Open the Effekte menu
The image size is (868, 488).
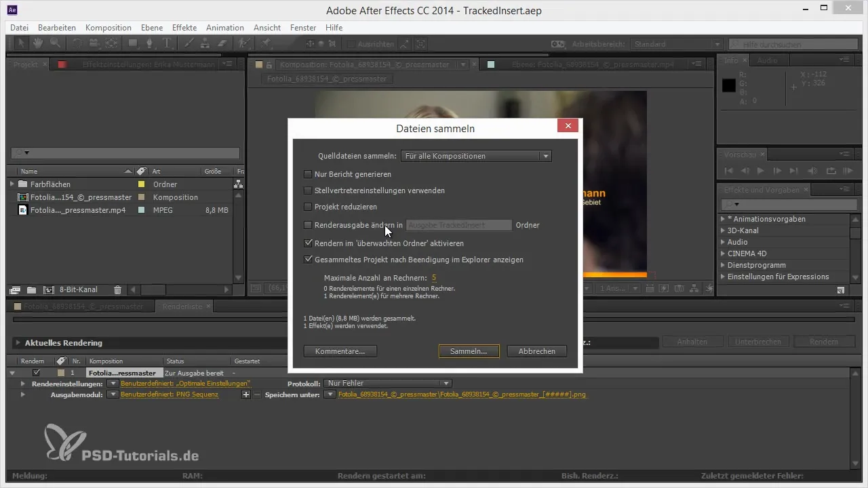[x=184, y=28]
